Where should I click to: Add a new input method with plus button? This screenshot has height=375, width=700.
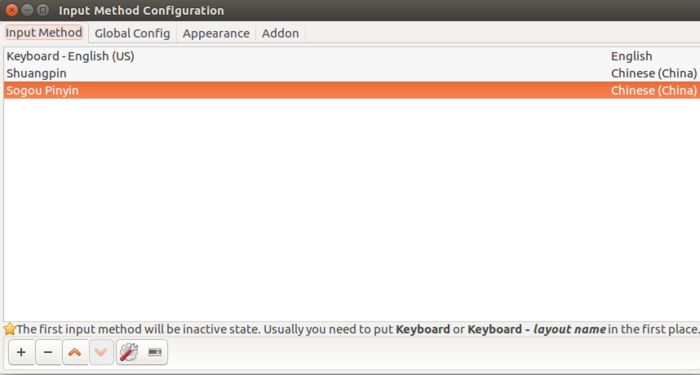[x=21, y=352]
